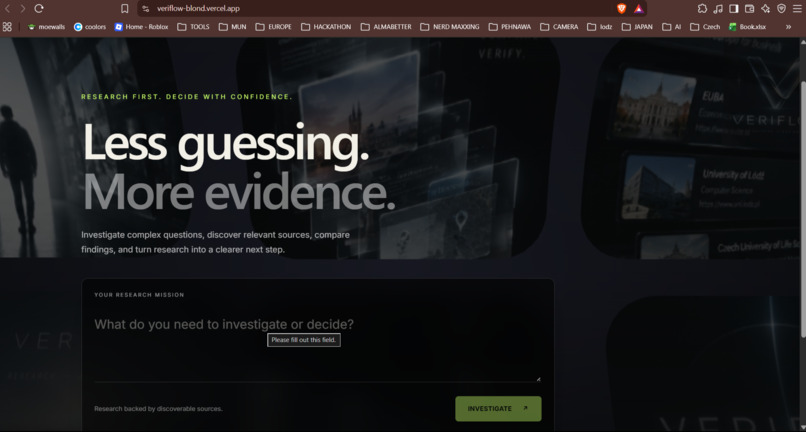Open the apps grid icon in bookmarks bar
Image resolution: width=806 pixels, height=432 pixels.
pyautogui.click(x=7, y=27)
